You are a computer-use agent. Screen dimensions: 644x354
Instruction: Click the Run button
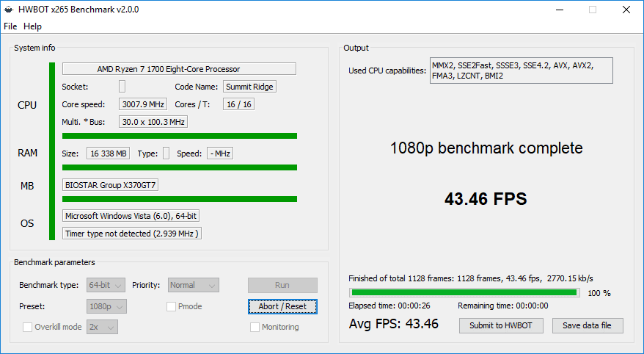(282, 285)
